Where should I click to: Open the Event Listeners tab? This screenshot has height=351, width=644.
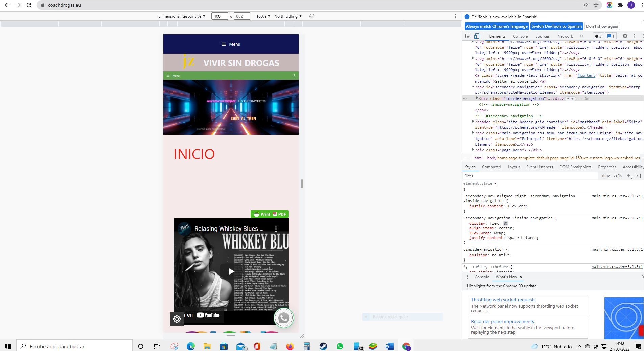tap(539, 167)
